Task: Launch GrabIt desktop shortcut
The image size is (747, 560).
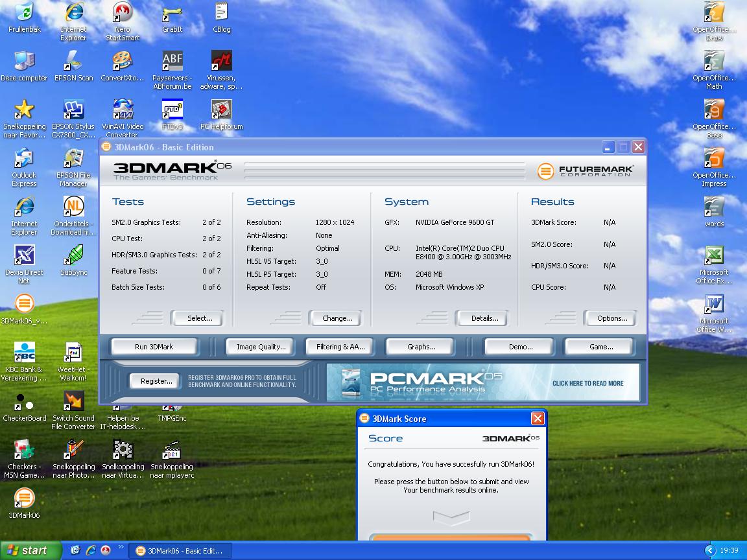Action: (x=172, y=17)
